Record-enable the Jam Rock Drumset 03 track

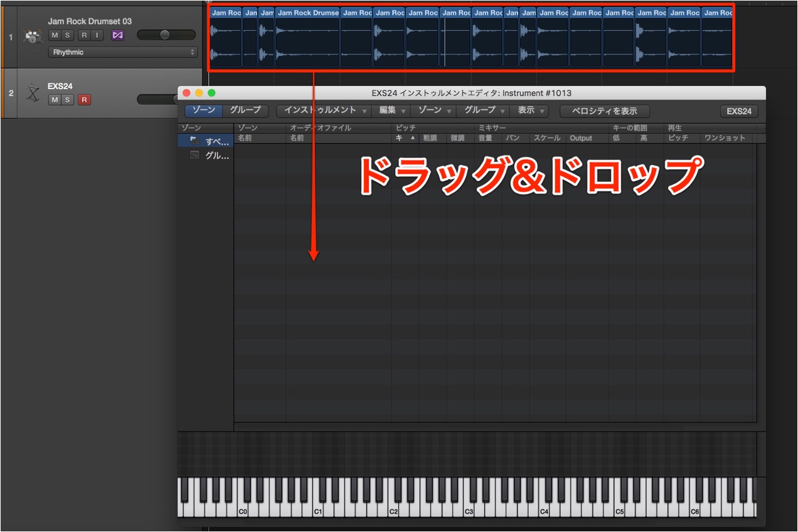(84, 35)
